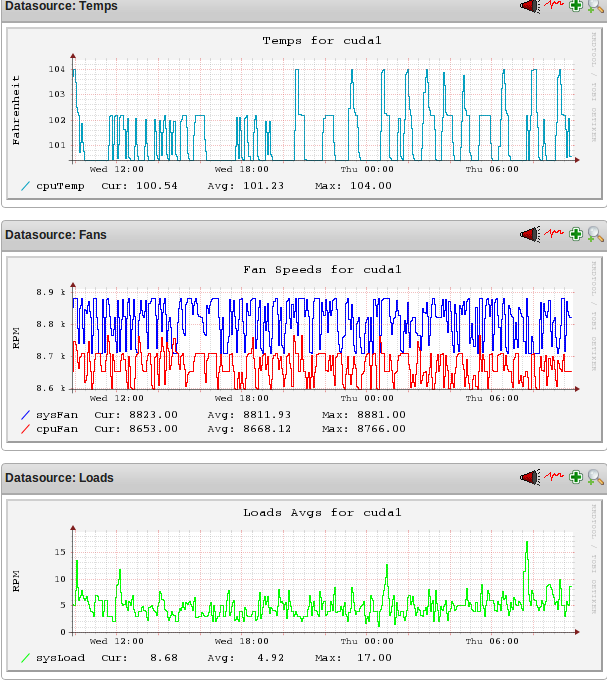This screenshot has height=681, width=607.
Task: Click 'Wed 18:00' on the Fan Speeds graph axis
Action: [241, 398]
